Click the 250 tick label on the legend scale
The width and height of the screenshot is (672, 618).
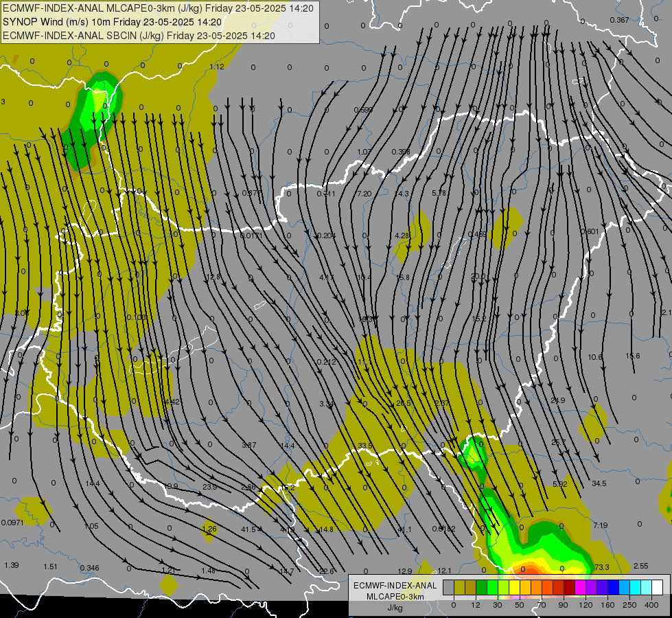pos(629,605)
